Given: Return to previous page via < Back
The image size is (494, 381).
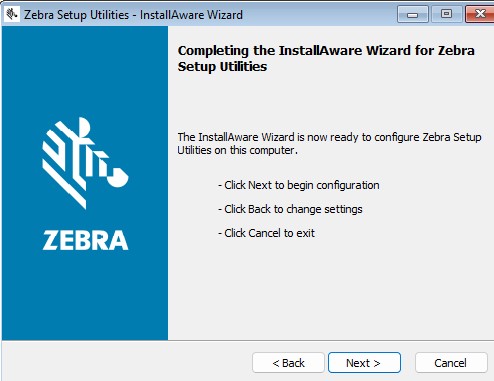Looking at the screenshot, I should (288, 363).
